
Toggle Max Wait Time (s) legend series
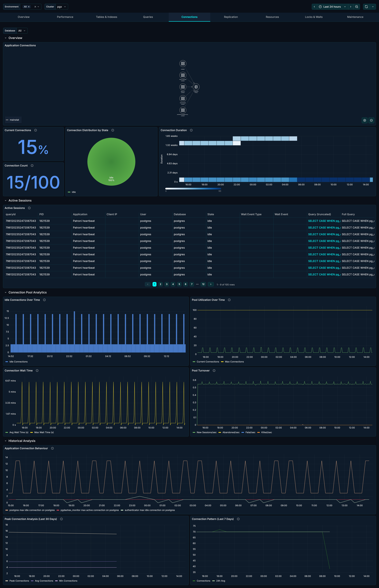(44, 432)
